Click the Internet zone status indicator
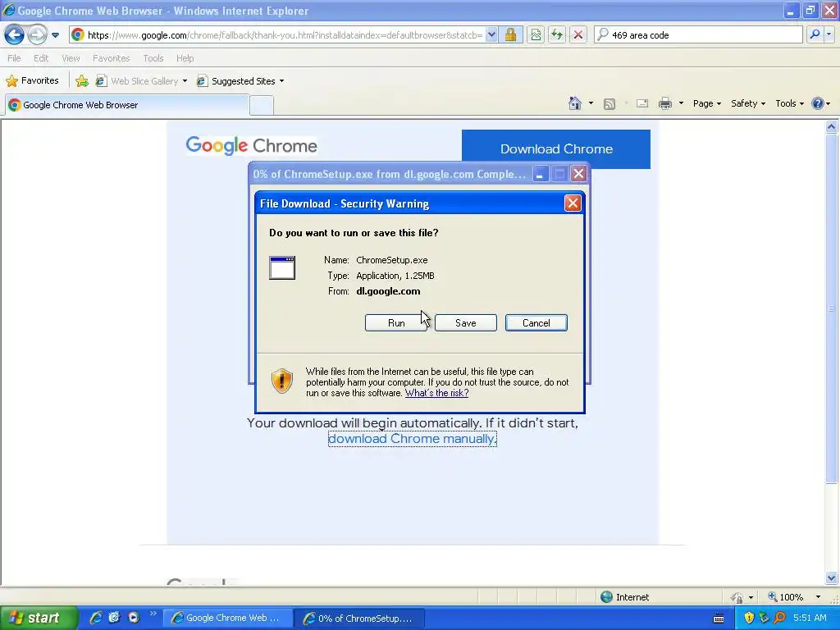This screenshot has width=840, height=630. 624,597
